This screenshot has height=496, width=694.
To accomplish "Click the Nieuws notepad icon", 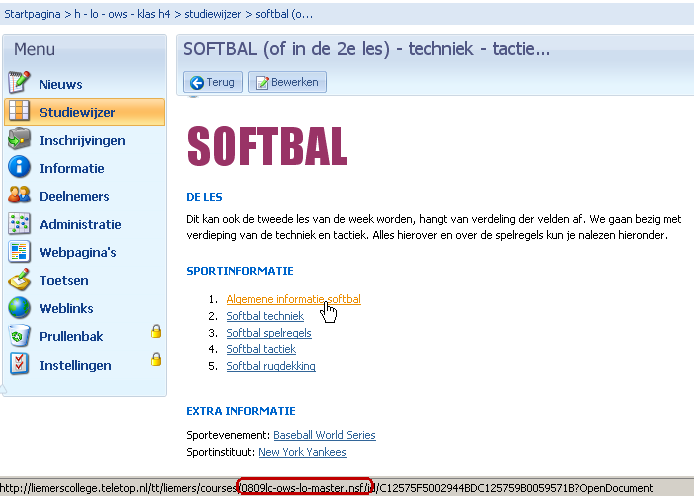I will click(x=19, y=82).
